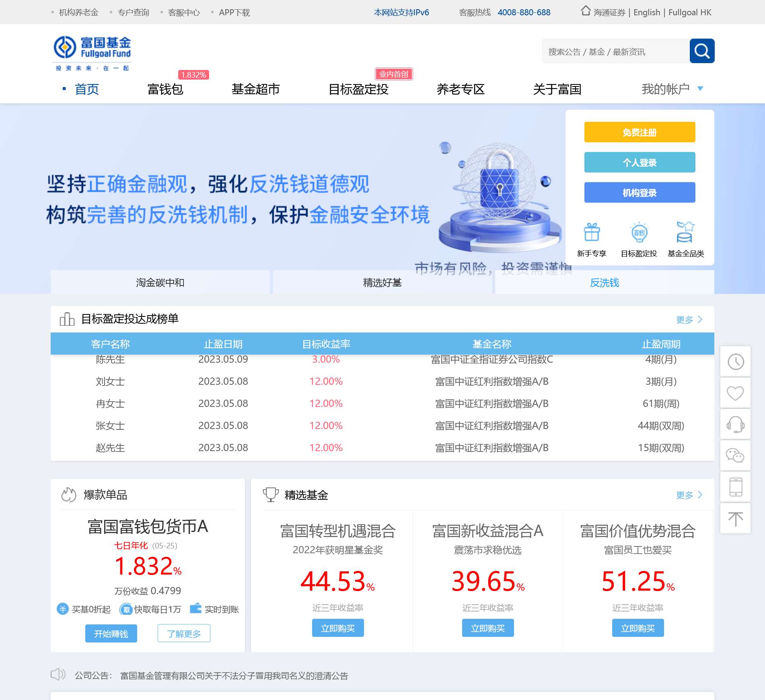Viewport: 765px width, 700px height.
Task: Click the 个人登录 button
Action: [x=640, y=162]
